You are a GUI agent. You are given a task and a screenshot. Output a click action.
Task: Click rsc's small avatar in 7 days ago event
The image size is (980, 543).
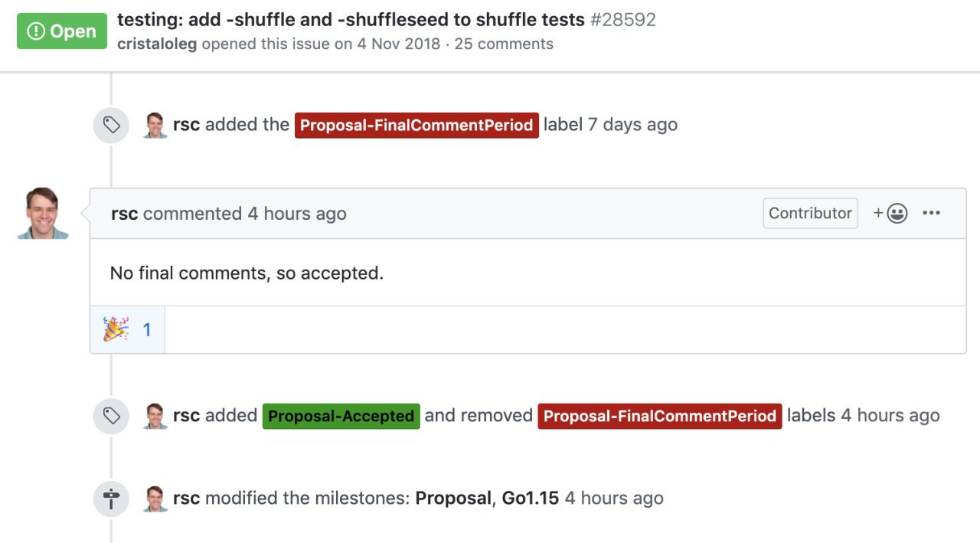155,125
